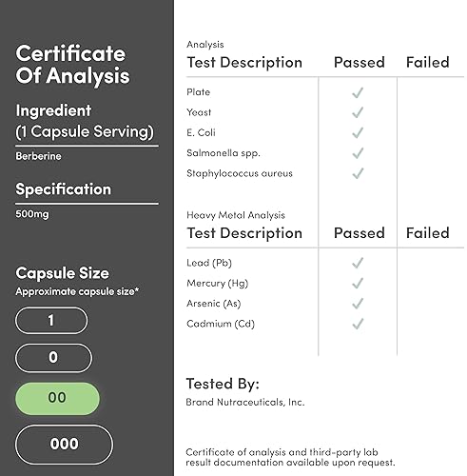Click the Lead (Pb) passed checkmark
The width and height of the screenshot is (467, 476).
(x=358, y=263)
